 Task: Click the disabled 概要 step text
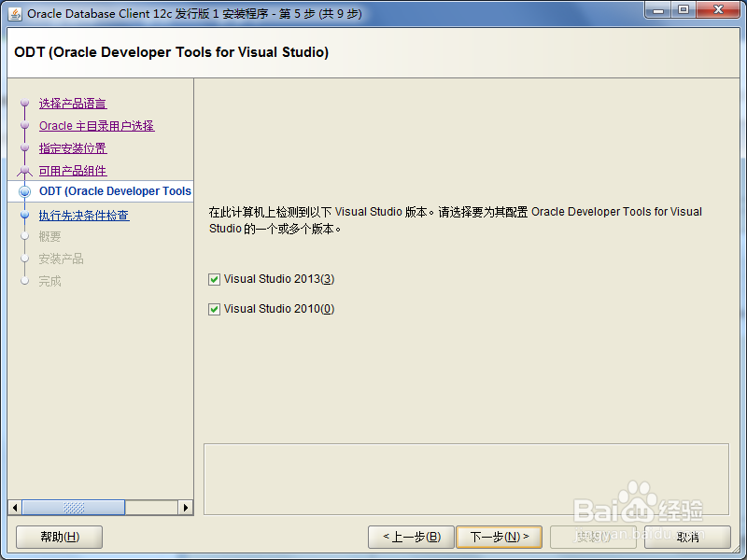coord(50,237)
